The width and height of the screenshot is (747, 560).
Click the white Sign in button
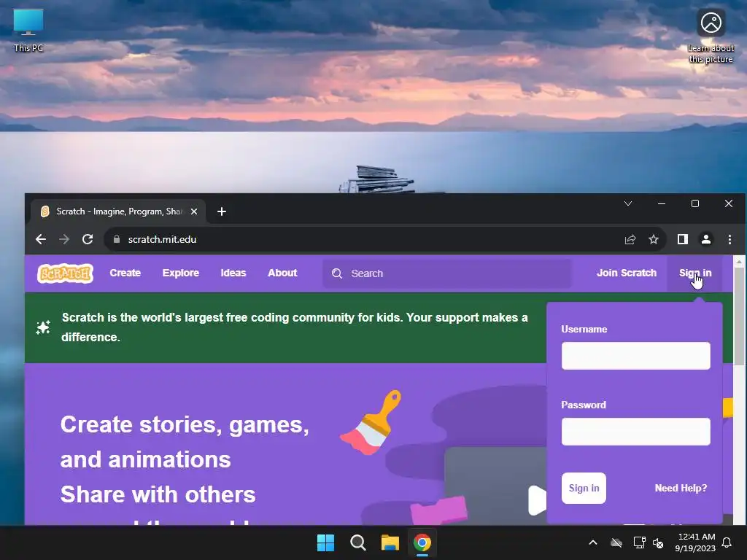coord(584,488)
